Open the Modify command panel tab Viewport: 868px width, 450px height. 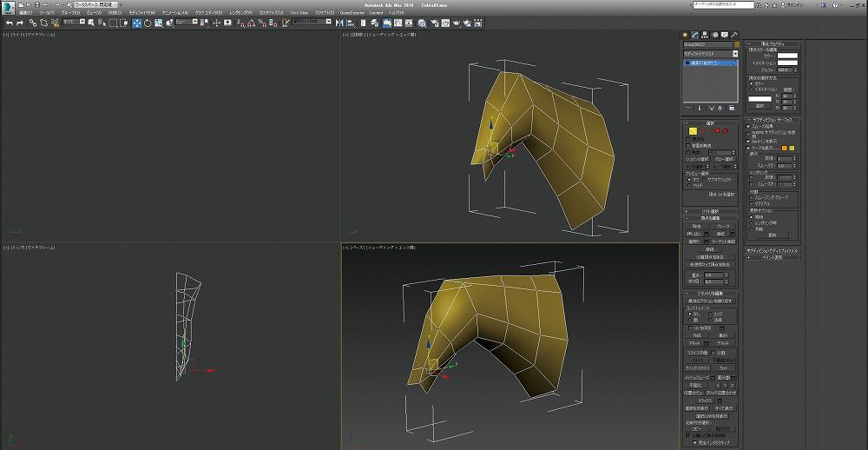[x=694, y=34]
